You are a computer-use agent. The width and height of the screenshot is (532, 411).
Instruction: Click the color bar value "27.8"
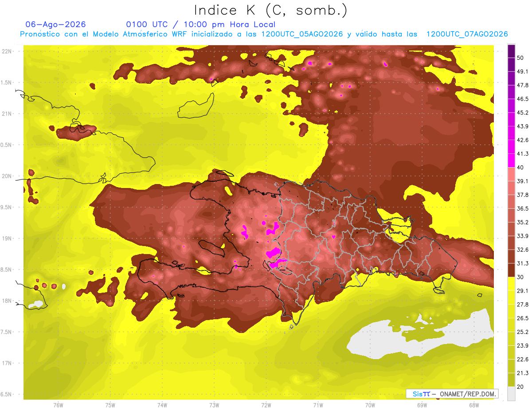tap(522, 305)
